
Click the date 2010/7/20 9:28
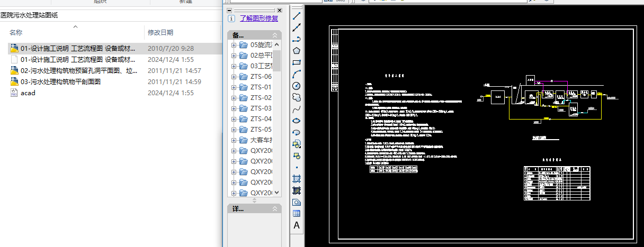(171, 48)
